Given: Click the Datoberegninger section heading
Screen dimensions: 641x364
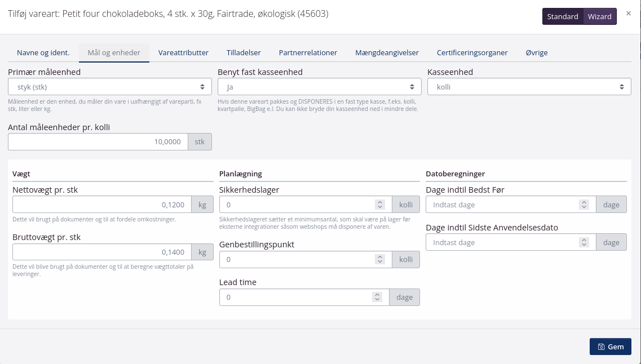Looking at the screenshot, I should click(x=456, y=174).
